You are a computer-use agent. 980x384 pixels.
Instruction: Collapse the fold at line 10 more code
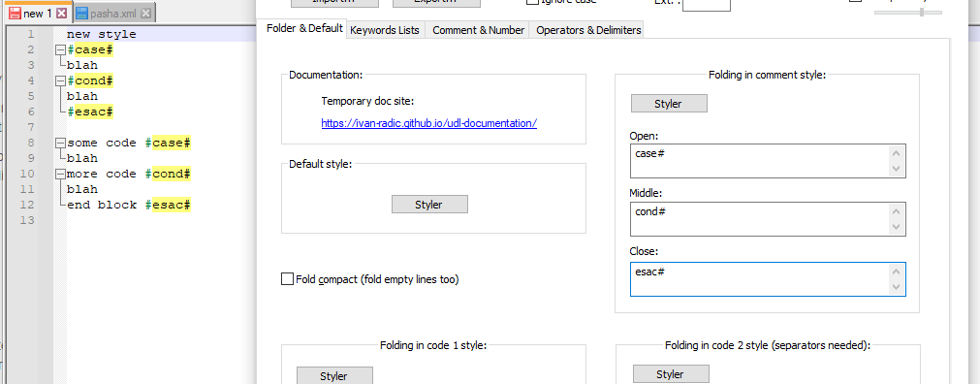point(60,174)
